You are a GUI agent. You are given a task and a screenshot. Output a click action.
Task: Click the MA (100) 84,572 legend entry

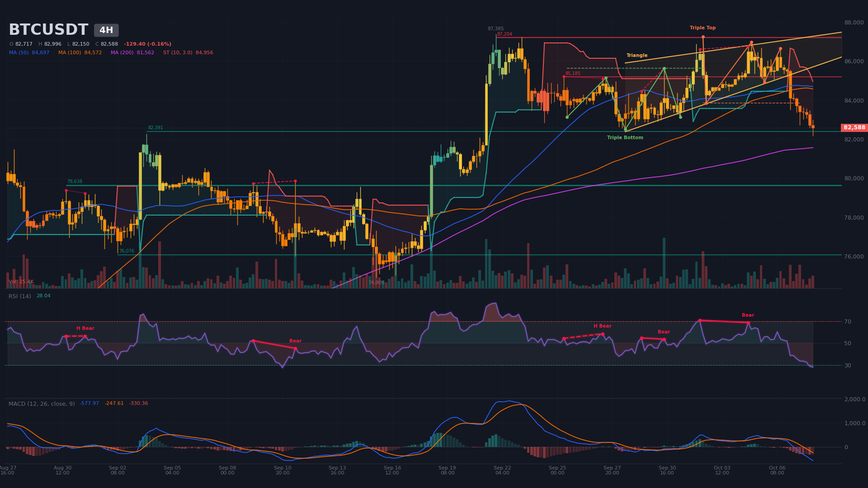click(x=80, y=53)
